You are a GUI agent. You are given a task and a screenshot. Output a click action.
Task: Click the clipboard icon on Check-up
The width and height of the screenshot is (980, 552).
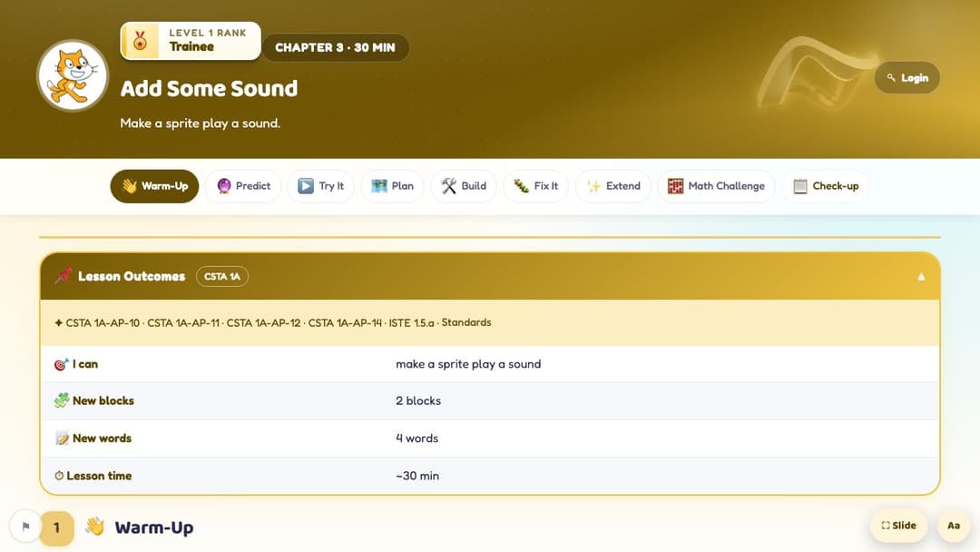[800, 186]
